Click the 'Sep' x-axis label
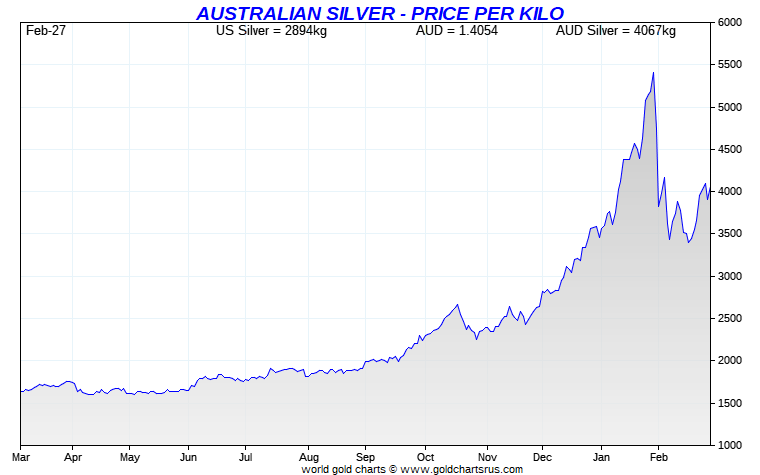 pos(365,457)
